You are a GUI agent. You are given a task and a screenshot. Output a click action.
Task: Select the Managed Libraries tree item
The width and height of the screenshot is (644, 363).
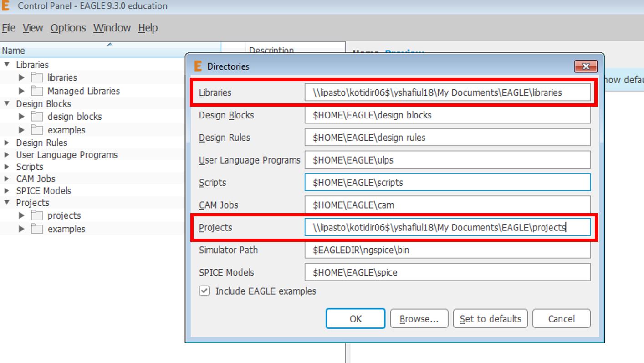[83, 91]
